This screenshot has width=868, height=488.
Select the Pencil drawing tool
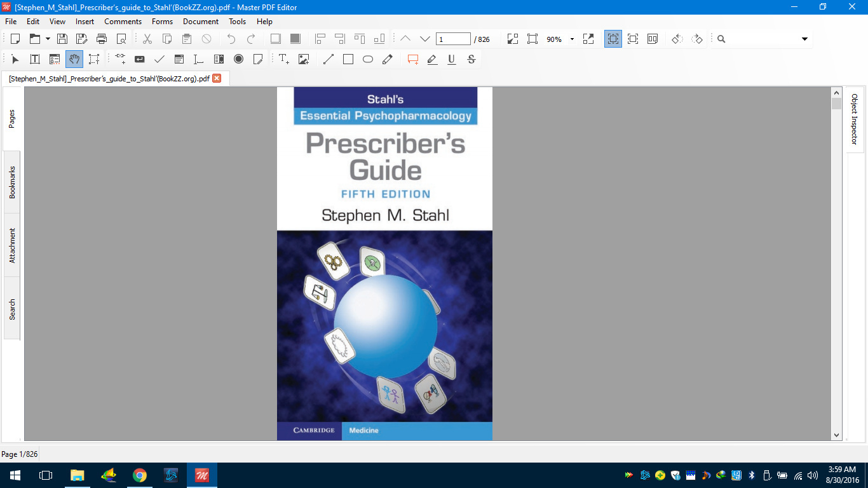point(388,59)
